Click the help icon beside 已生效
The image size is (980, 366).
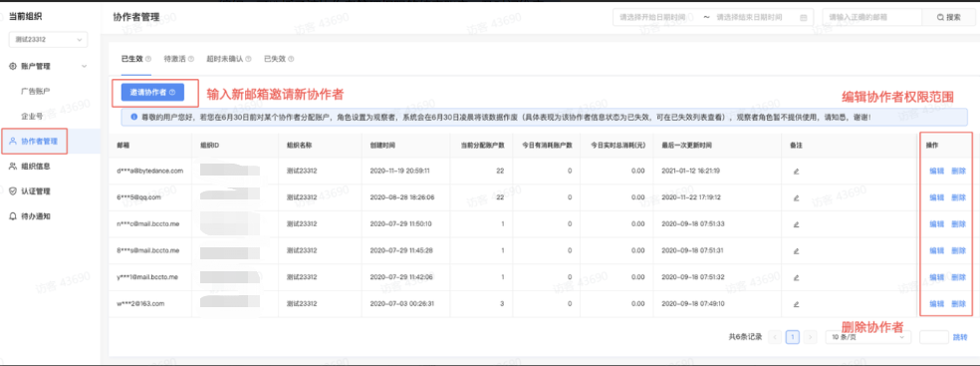(x=148, y=59)
